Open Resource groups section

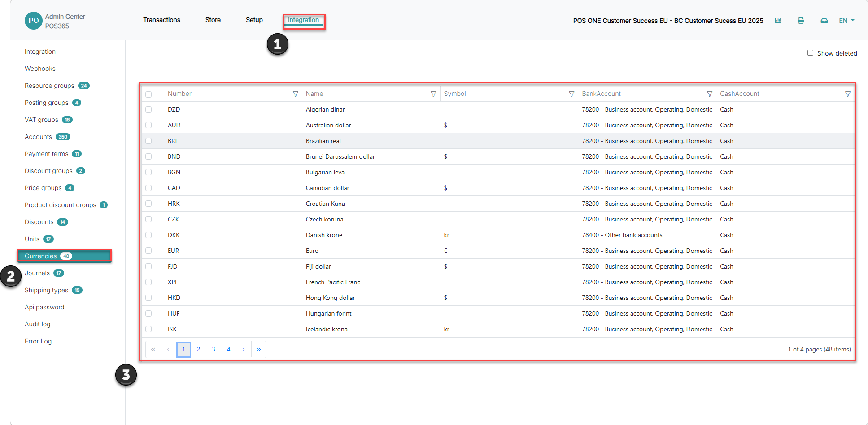57,86
